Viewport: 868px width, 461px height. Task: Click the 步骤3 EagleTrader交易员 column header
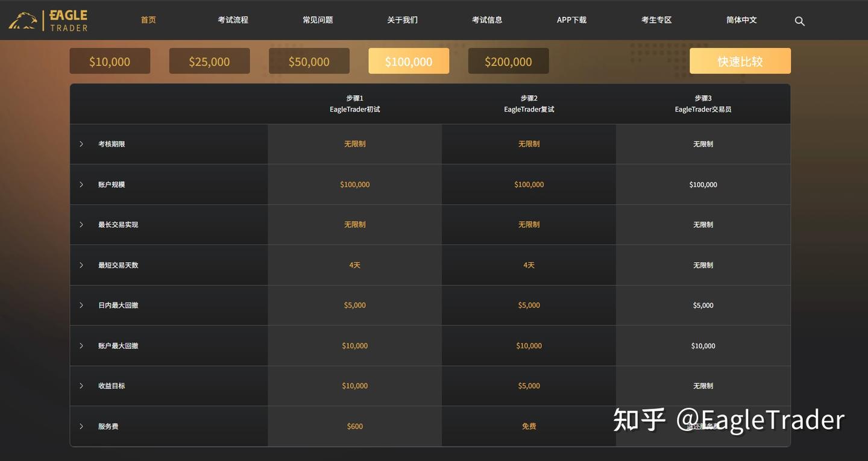[703, 104]
